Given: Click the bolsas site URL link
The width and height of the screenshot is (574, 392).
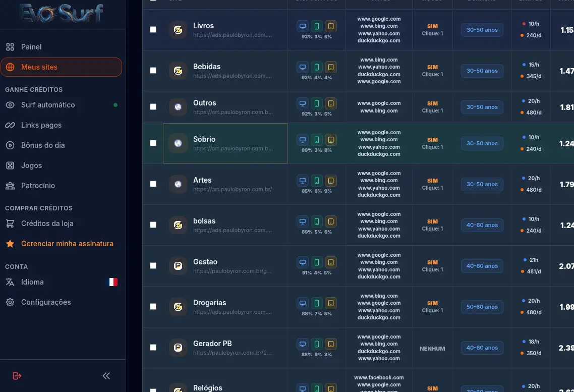Looking at the screenshot, I should tap(233, 230).
